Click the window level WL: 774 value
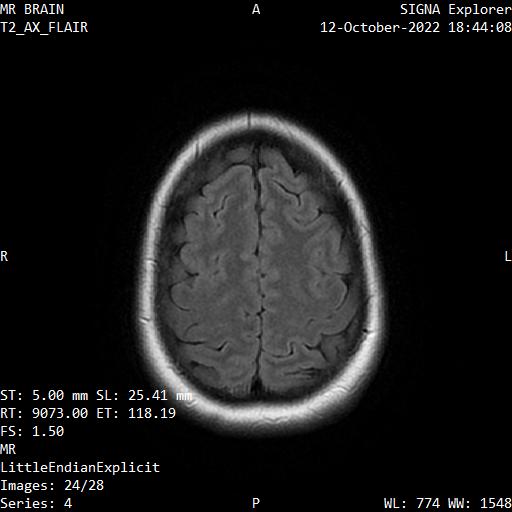This screenshot has height=512, width=512. coord(412,503)
